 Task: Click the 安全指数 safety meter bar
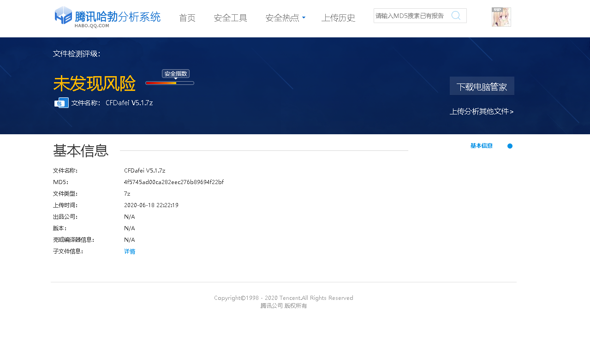[x=170, y=83]
